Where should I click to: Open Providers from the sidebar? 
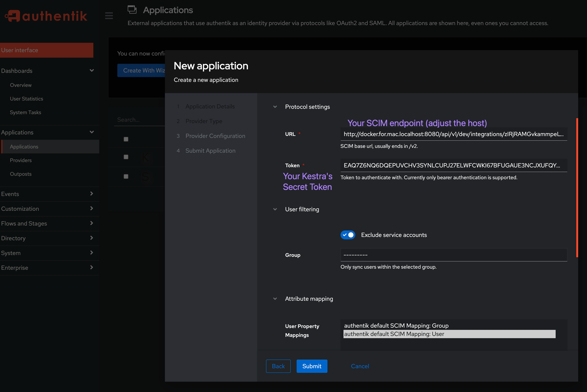(x=21, y=160)
